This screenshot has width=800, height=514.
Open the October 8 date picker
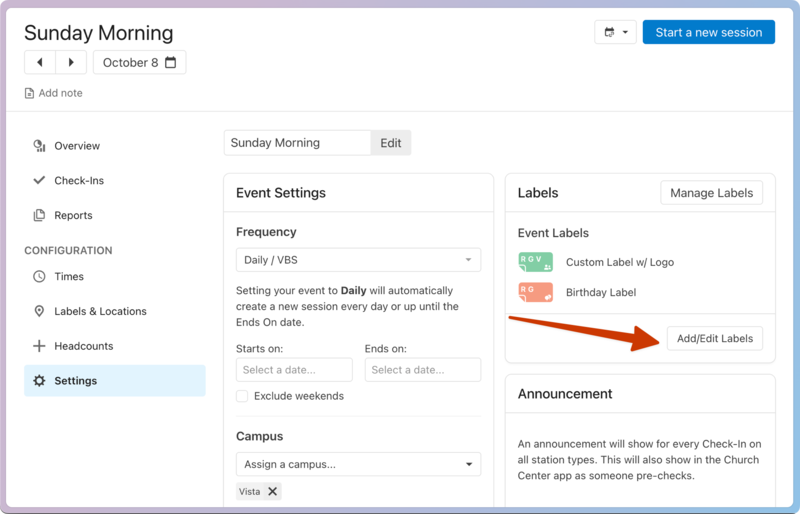(x=139, y=62)
